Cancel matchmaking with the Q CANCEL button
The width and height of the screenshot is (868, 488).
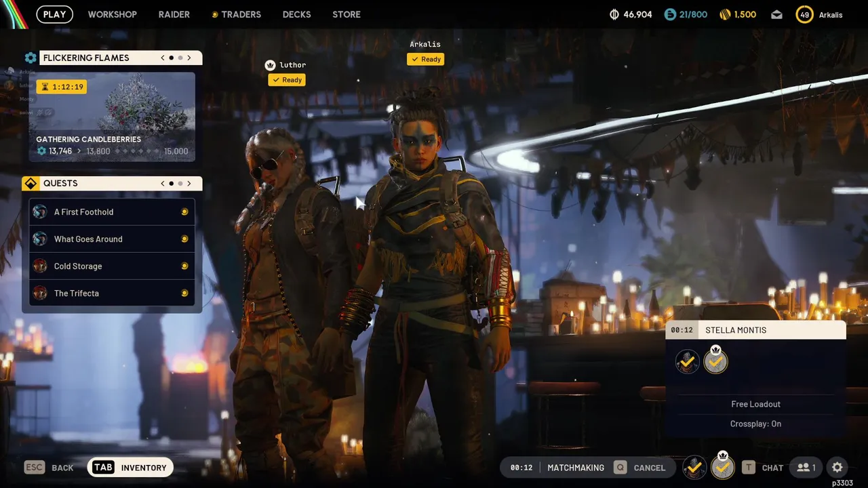coord(639,468)
